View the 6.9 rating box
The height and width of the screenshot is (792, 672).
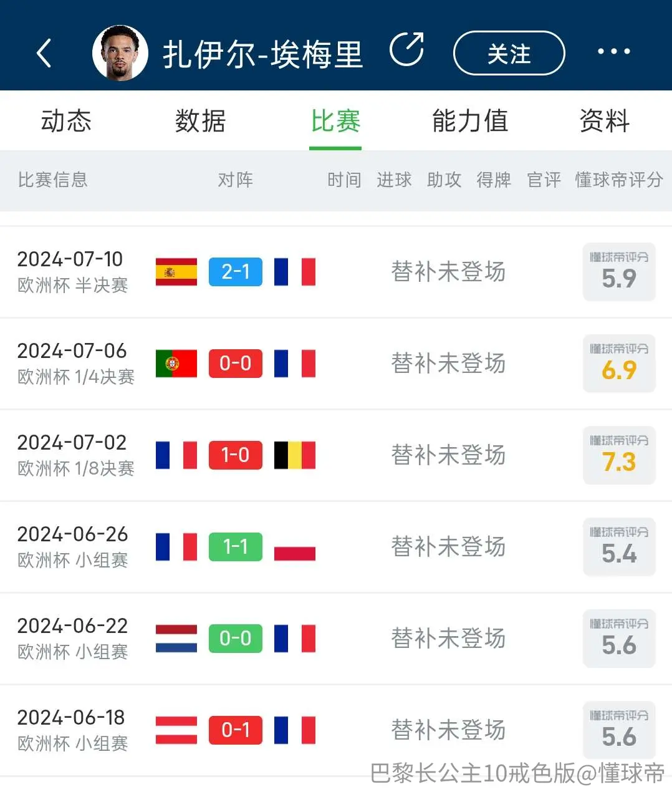point(619,364)
